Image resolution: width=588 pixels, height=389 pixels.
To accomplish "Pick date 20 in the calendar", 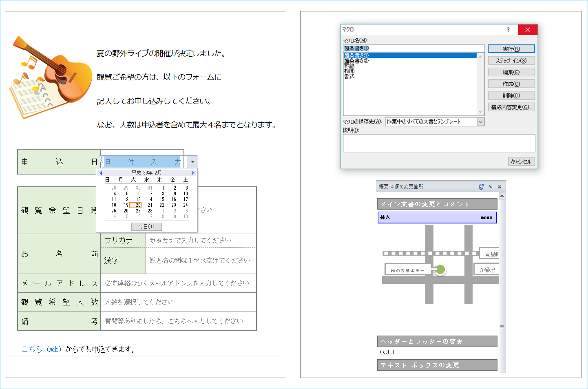I will (x=138, y=205).
